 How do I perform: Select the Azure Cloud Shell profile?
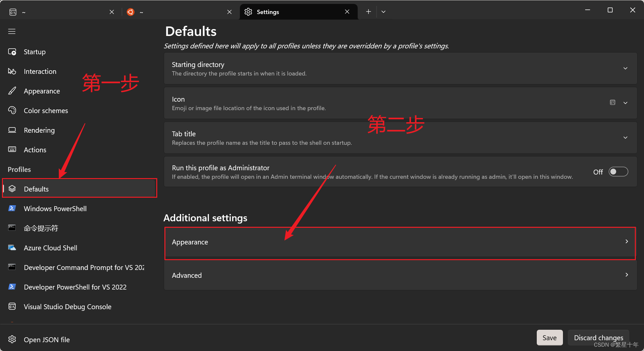coord(79,248)
